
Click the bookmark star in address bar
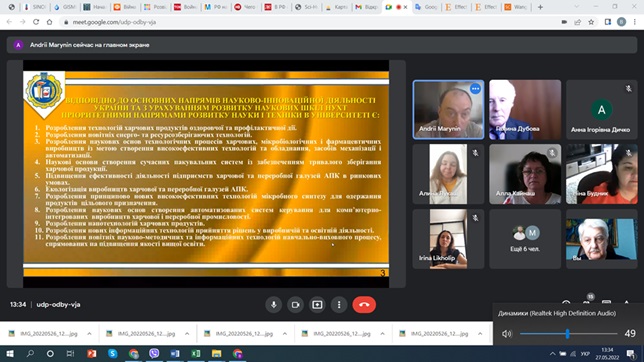591,22
